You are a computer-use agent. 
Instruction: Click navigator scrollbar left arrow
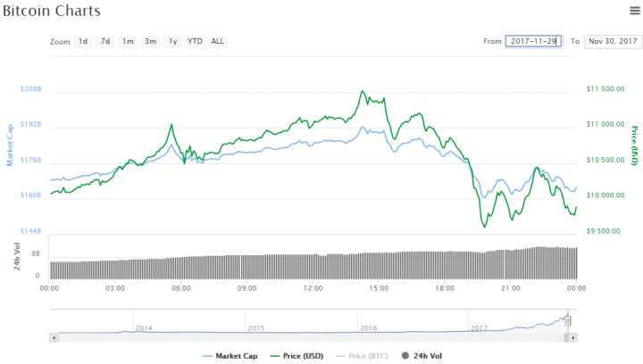(x=54, y=338)
